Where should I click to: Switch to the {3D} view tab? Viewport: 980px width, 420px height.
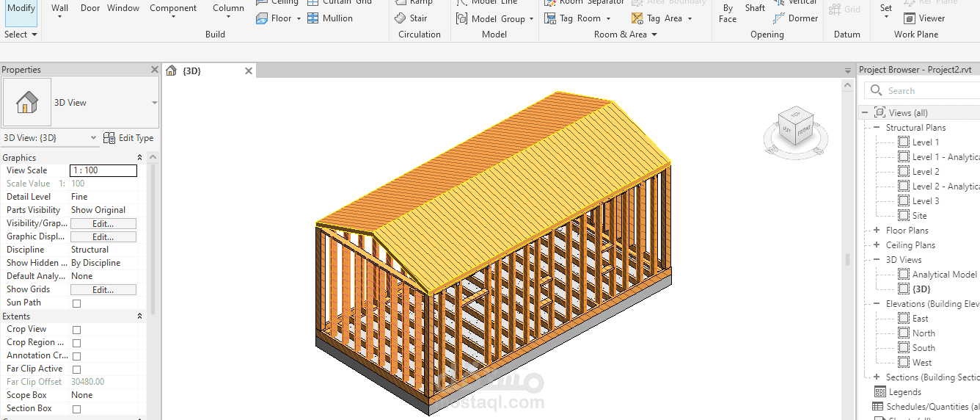pos(192,71)
